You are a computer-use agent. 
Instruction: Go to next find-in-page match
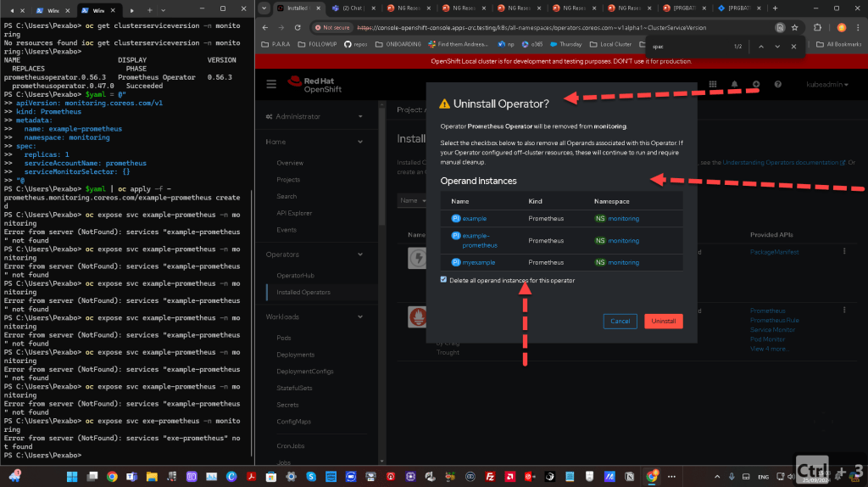pyautogui.click(x=777, y=47)
